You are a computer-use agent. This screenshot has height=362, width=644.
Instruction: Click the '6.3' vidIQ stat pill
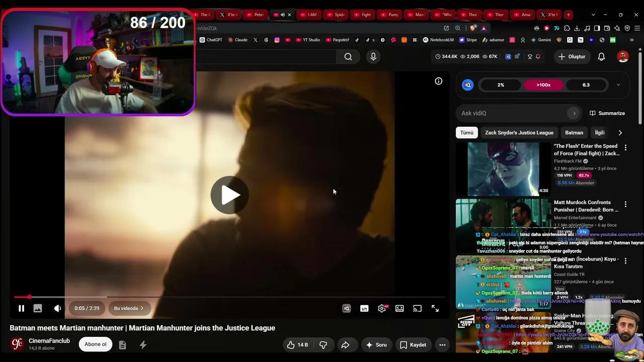click(586, 85)
